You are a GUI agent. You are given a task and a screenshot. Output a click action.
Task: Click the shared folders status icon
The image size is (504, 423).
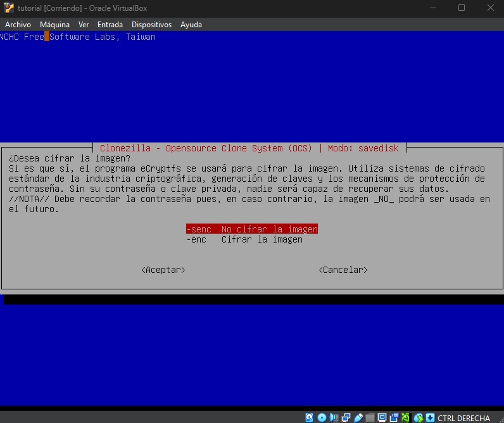(370, 417)
